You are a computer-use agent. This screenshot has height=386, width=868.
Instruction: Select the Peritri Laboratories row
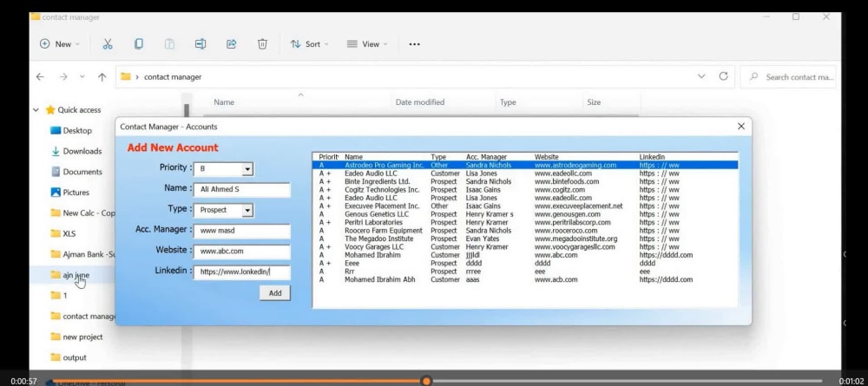pos(525,222)
